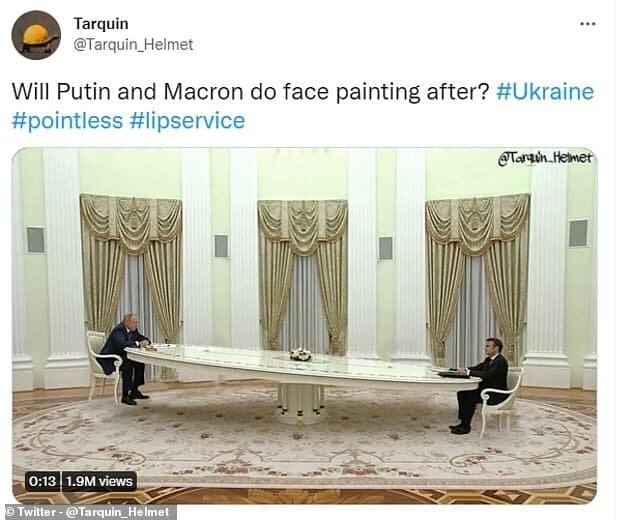634x520 pixels.
Task: Open the three-dot more options menu
Action: (588, 24)
